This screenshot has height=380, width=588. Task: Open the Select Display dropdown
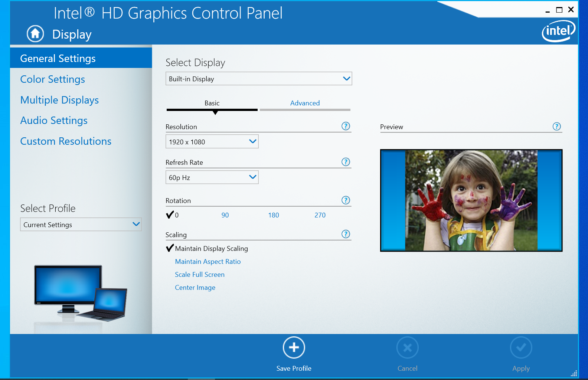259,79
